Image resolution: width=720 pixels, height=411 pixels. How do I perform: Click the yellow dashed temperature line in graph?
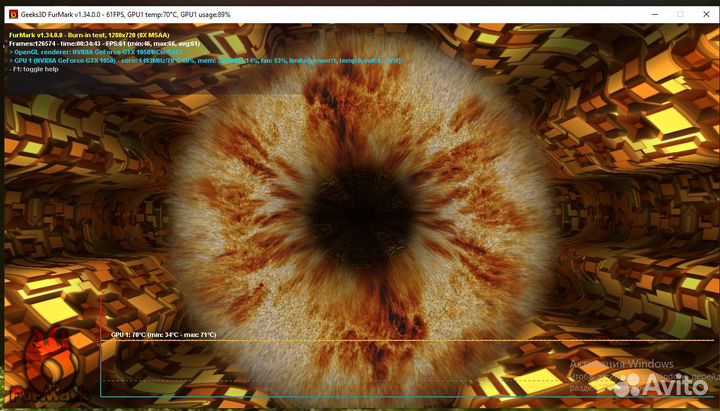click(400, 341)
